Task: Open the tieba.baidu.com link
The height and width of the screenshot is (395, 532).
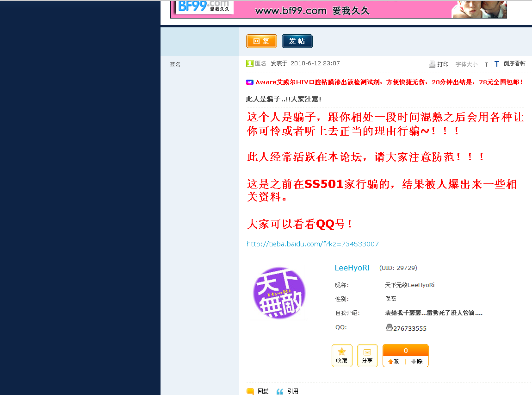Action: point(312,244)
